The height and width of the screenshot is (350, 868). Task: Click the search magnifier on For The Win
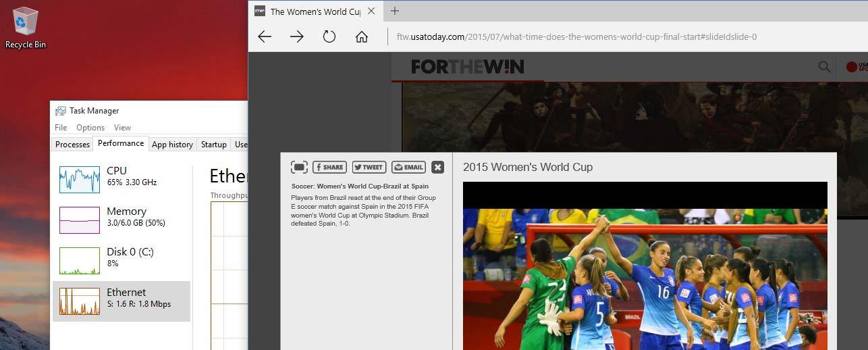click(824, 66)
